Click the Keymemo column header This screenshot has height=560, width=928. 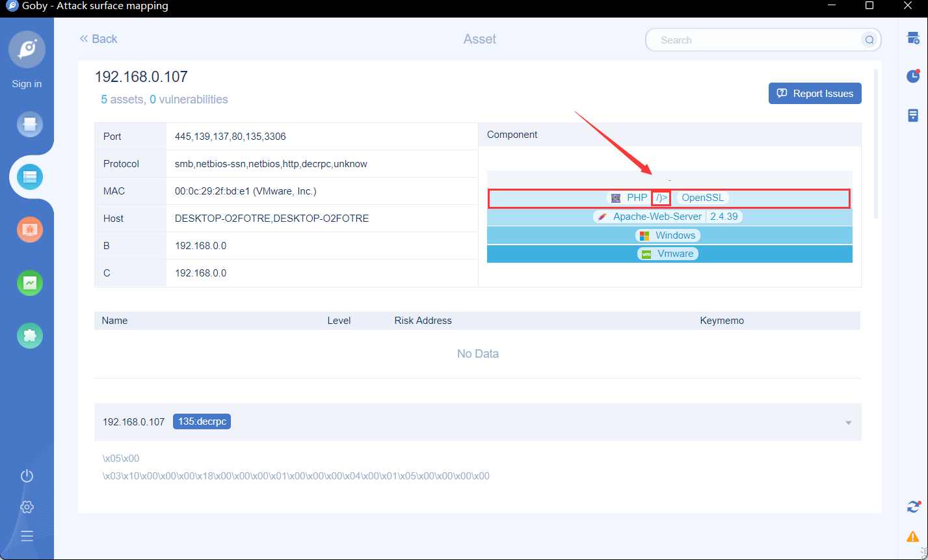[722, 321]
